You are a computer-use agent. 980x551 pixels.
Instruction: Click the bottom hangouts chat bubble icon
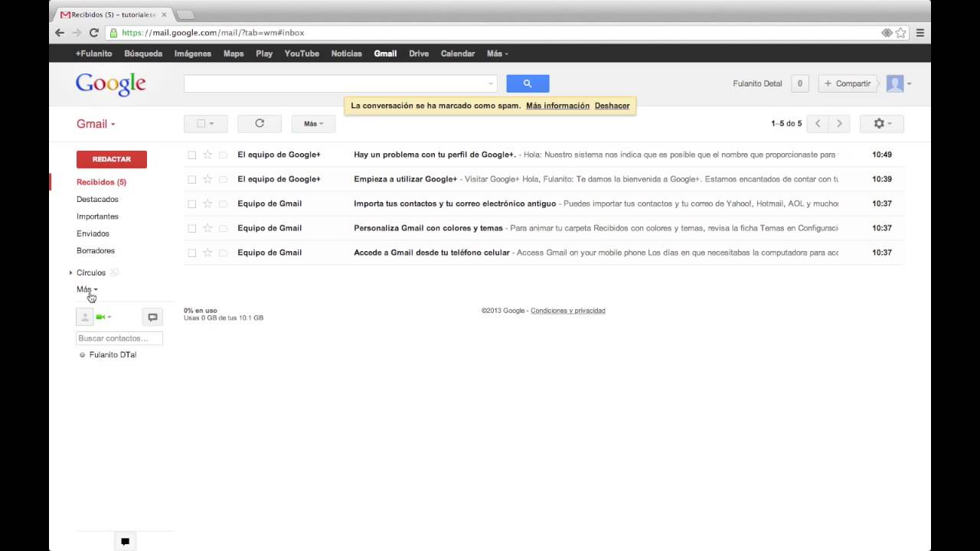[125, 541]
